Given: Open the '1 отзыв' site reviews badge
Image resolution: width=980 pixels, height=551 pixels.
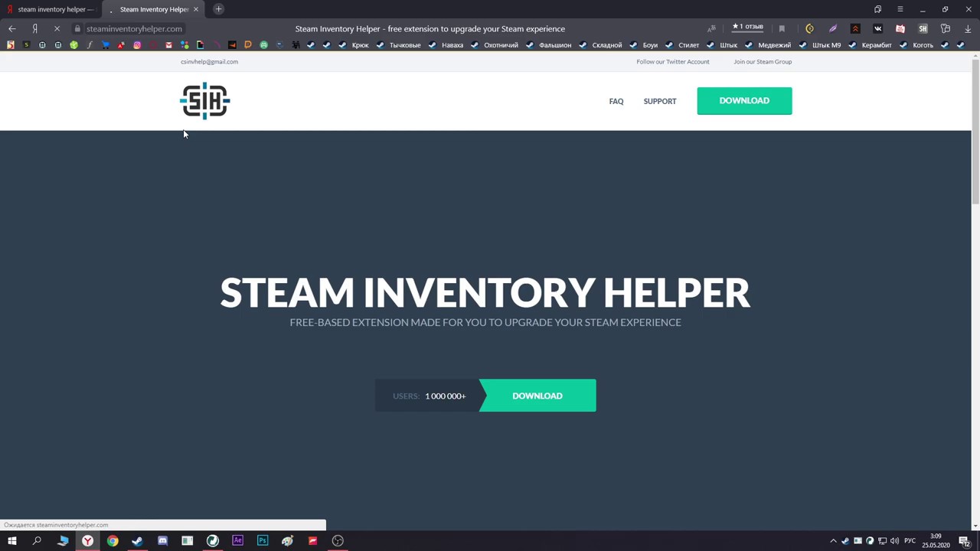Looking at the screenshot, I should pos(748,28).
